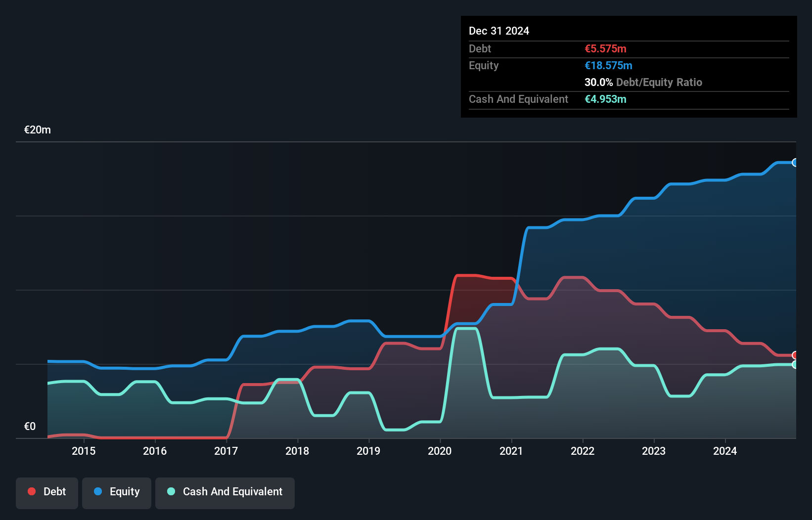Image resolution: width=812 pixels, height=520 pixels.
Task: Click the Cash And Equivalent tooltip row label
Action: pos(518,99)
